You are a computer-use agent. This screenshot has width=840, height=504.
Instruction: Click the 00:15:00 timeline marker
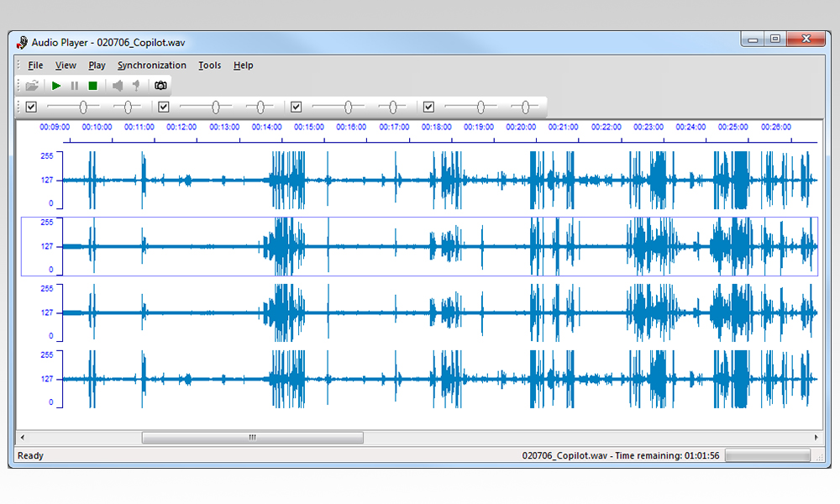pos(308,128)
